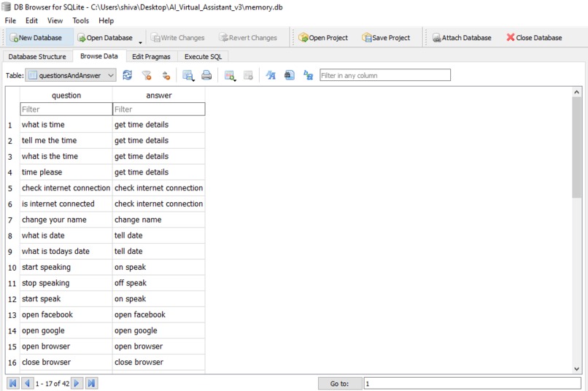This screenshot has height=391, width=588.
Task: Click the Filter in any column field
Action: click(x=385, y=75)
